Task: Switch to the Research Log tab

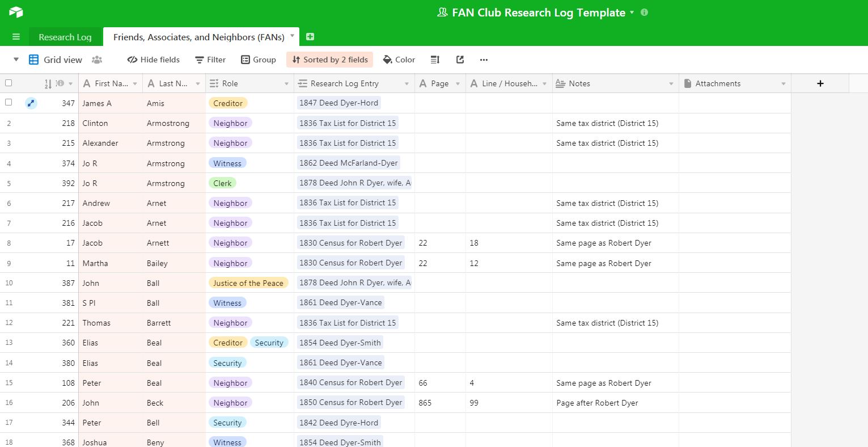Action: pyautogui.click(x=65, y=37)
